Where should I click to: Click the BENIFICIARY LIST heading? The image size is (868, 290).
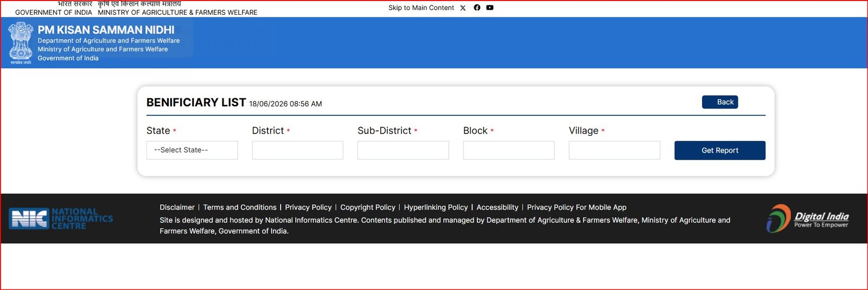pos(196,103)
